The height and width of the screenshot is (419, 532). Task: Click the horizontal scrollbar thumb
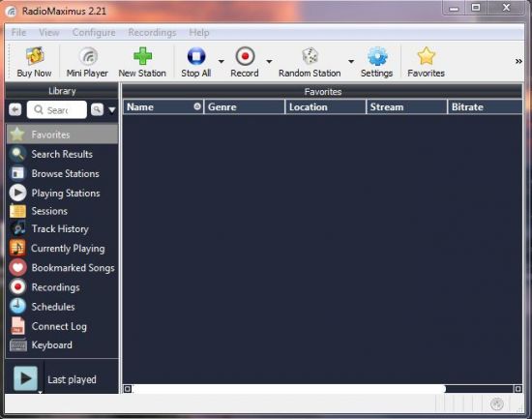[289, 389]
